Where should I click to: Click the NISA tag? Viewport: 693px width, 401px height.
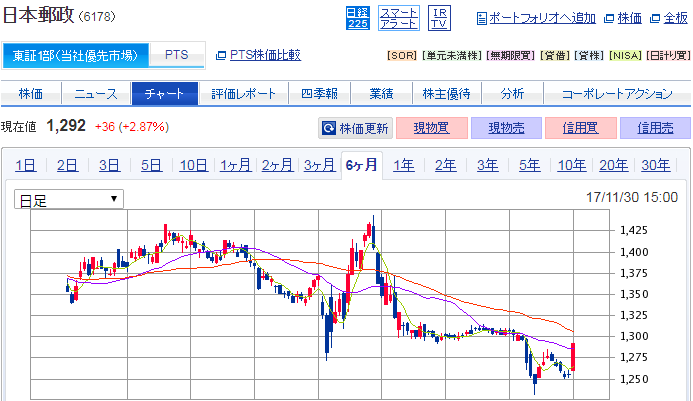tap(625, 56)
